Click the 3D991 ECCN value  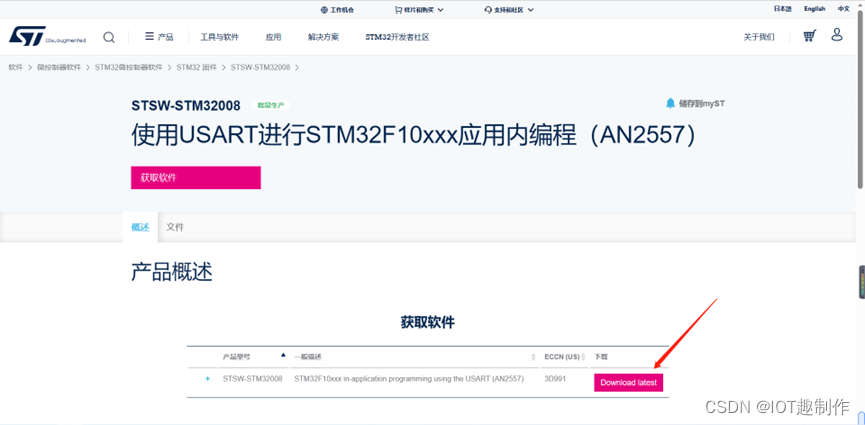click(x=555, y=379)
